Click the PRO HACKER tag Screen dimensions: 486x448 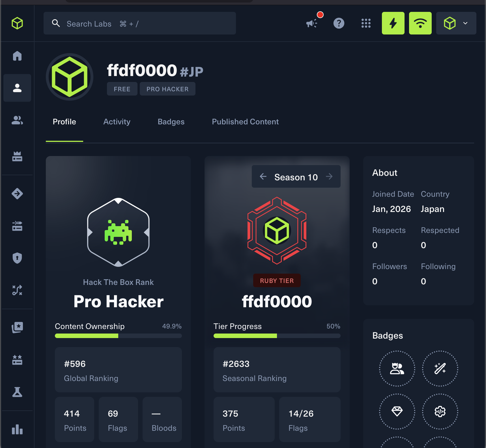coord(167,89)
